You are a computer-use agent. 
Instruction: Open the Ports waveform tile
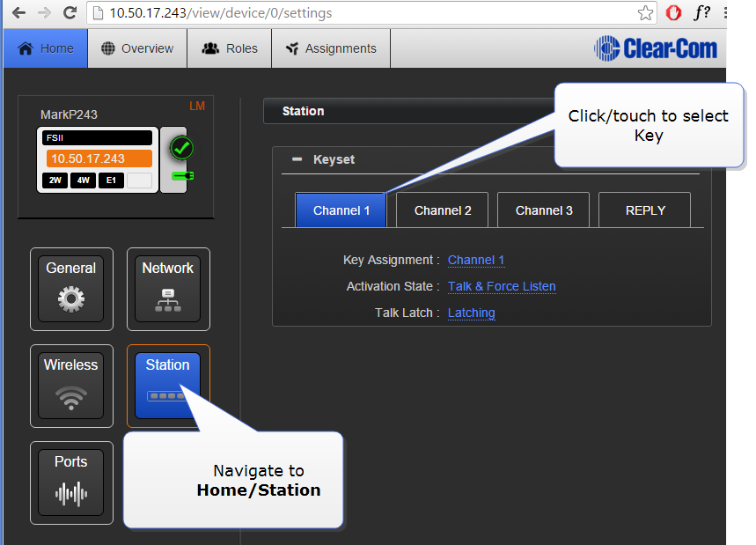[x=71, y=481]
